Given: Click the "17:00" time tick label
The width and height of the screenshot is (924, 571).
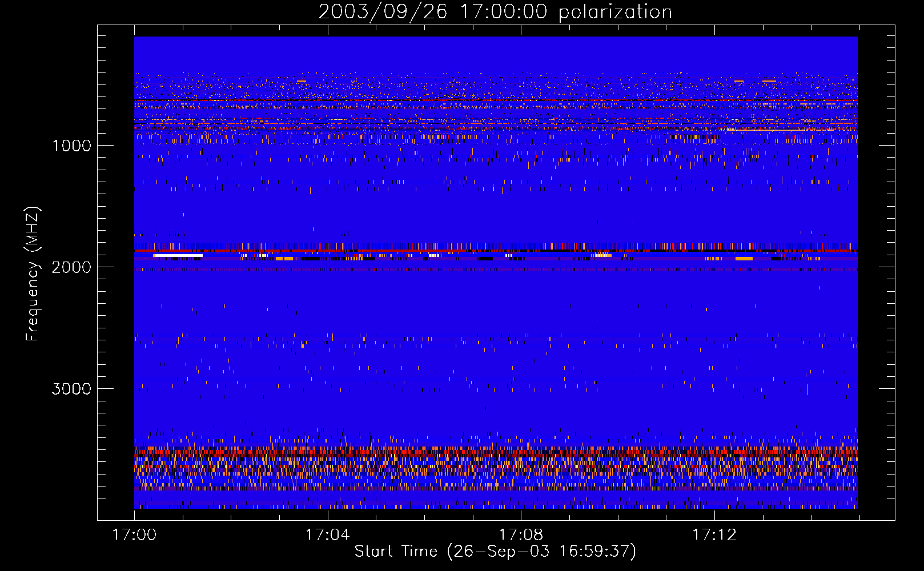Looking at the screenshot, I should click(x=134, y=535).
